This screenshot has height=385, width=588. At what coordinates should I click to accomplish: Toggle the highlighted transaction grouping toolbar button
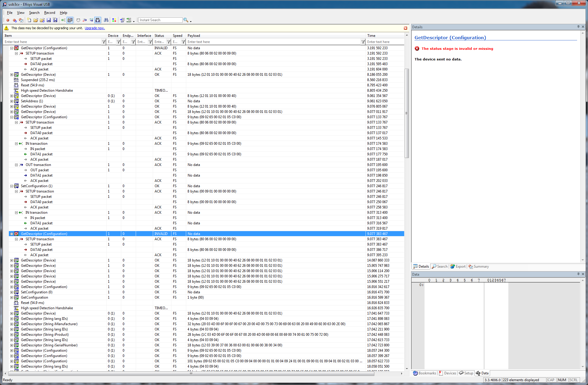(x=70, y=20)
